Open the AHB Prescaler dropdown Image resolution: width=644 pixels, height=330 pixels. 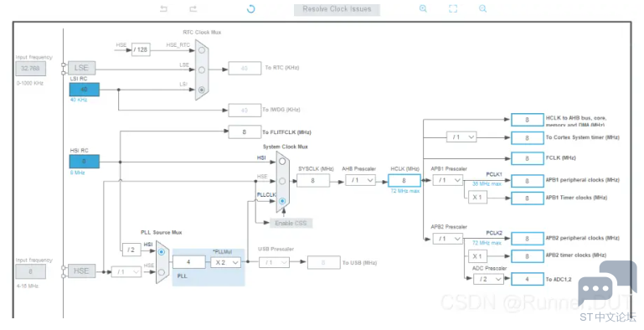click(361, 180)
